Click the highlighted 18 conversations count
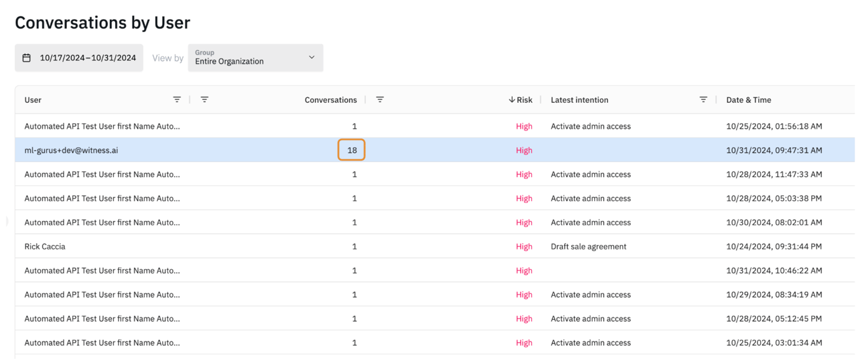868x363 pixels. point(352,150)
